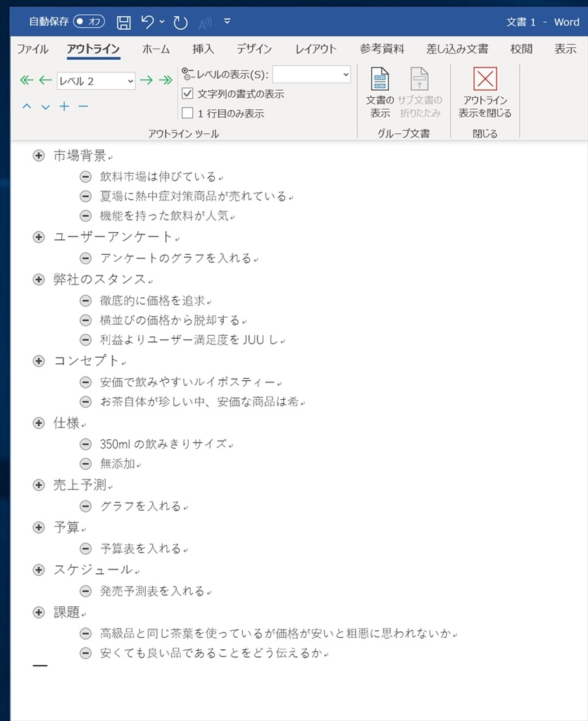The height and width of the screenshot is (721, 588).
Task: Click サブ文書の折りたたみ button
Action: 420,92
